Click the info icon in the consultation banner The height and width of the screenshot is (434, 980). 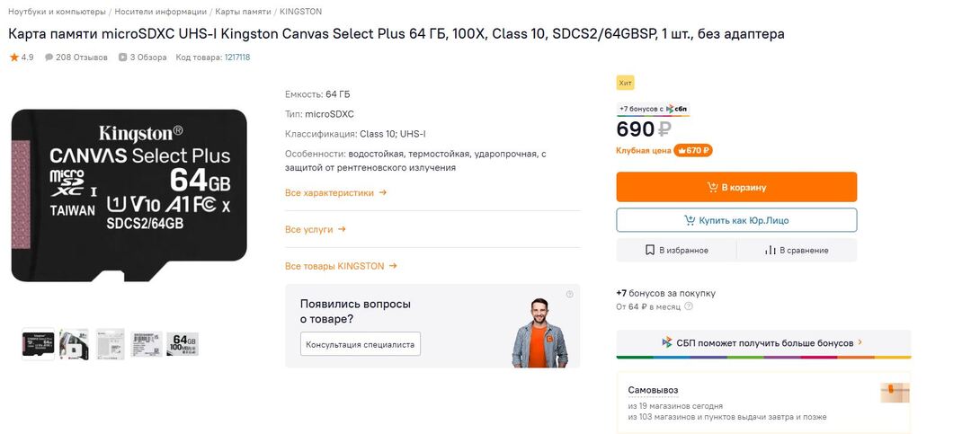tap(570, 294)
